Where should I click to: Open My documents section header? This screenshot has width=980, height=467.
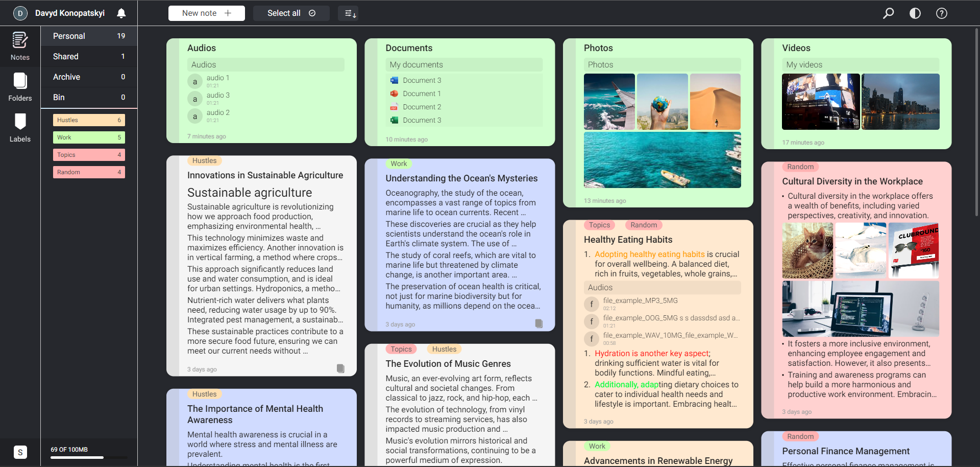click(464, 65)
